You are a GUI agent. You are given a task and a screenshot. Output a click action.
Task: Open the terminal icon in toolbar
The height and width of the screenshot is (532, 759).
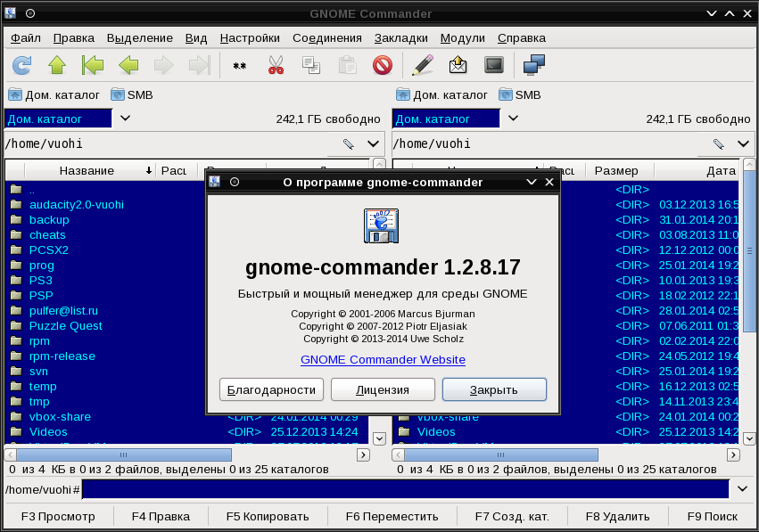[x=493, y=65]
